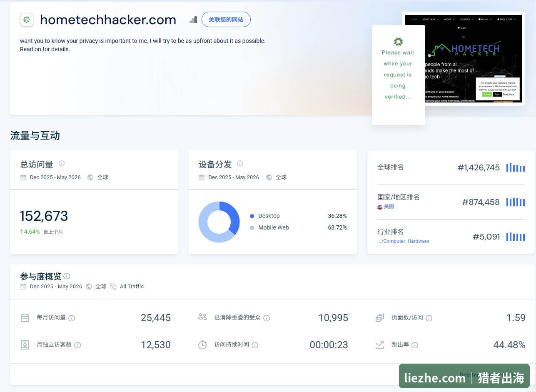Click the 关联您的网站 button
Image resolution: width=536 pixels, height=392 pixels.
tap(226, 20)
